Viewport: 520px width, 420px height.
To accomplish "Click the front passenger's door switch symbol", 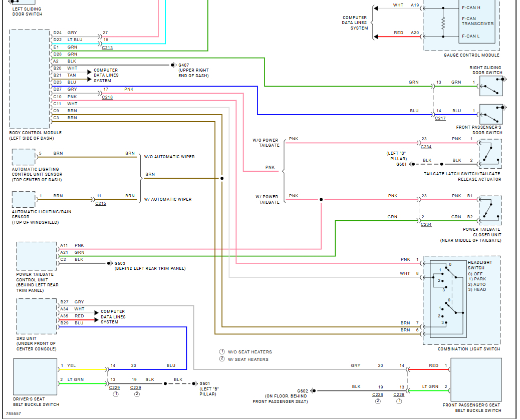I will [x=491, y=115].
